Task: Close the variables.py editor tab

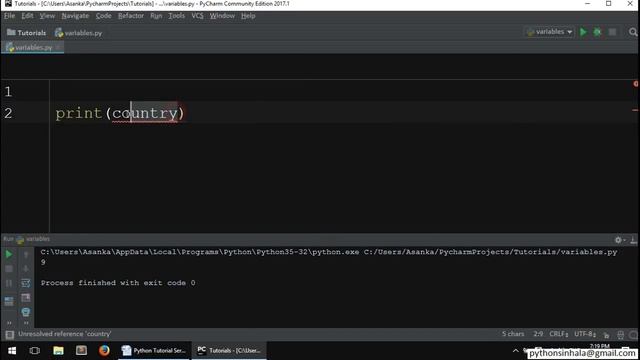Action: click(59, 47)
